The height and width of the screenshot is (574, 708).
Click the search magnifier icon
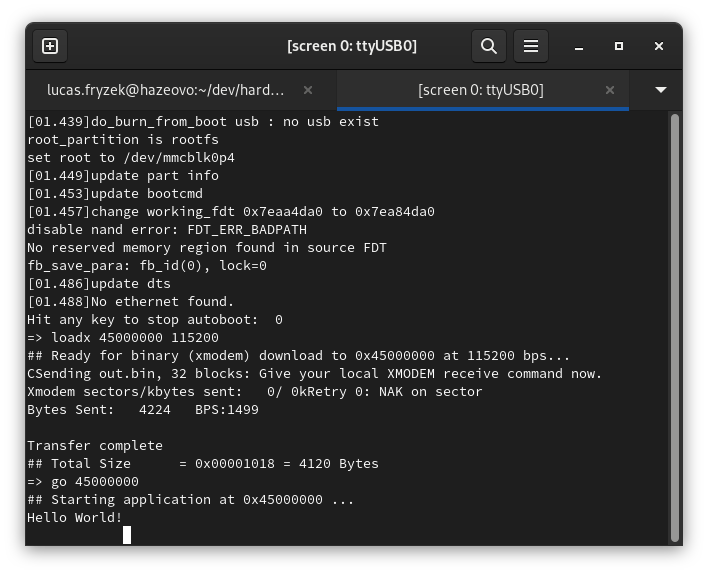[x=488, y=46]
